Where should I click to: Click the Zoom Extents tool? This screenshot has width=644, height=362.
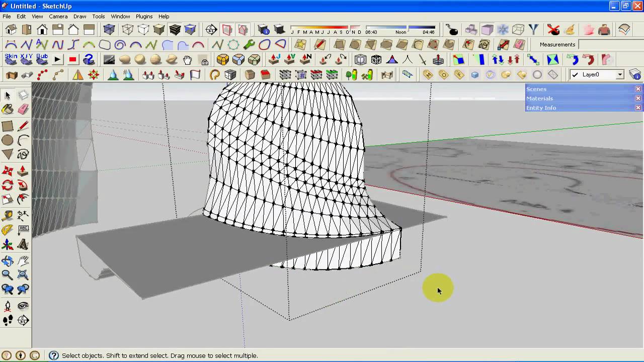tap(23, 275)
